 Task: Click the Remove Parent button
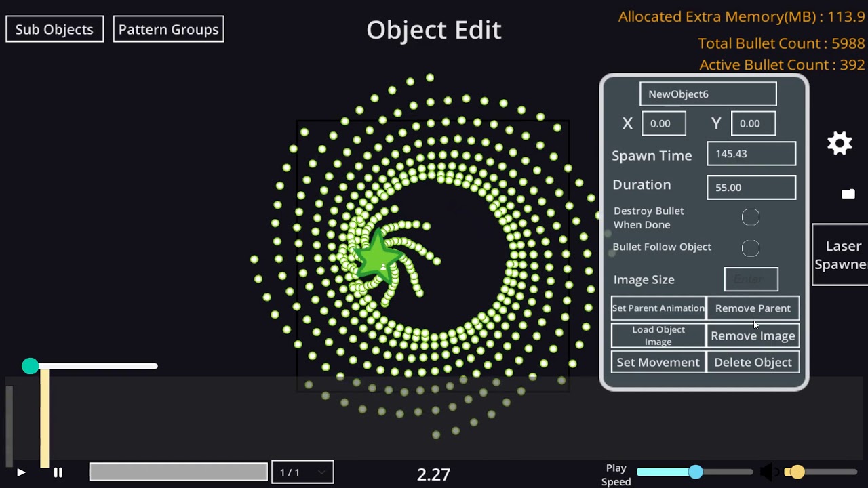(x=753, y=308)
